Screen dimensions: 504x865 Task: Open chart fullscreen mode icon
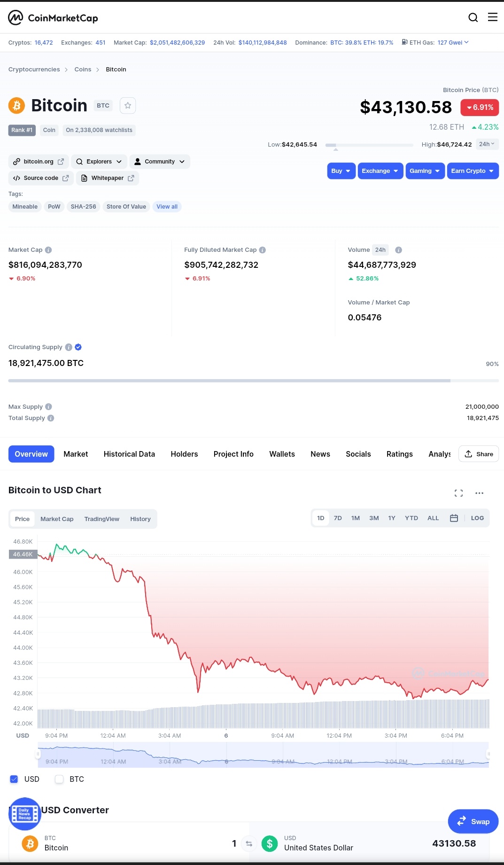pyautogui.click(x=458, y=493)
